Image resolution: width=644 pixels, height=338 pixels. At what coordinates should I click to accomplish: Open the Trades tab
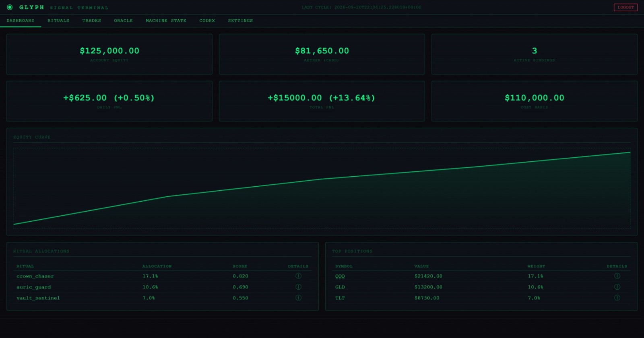pos(92,21)
